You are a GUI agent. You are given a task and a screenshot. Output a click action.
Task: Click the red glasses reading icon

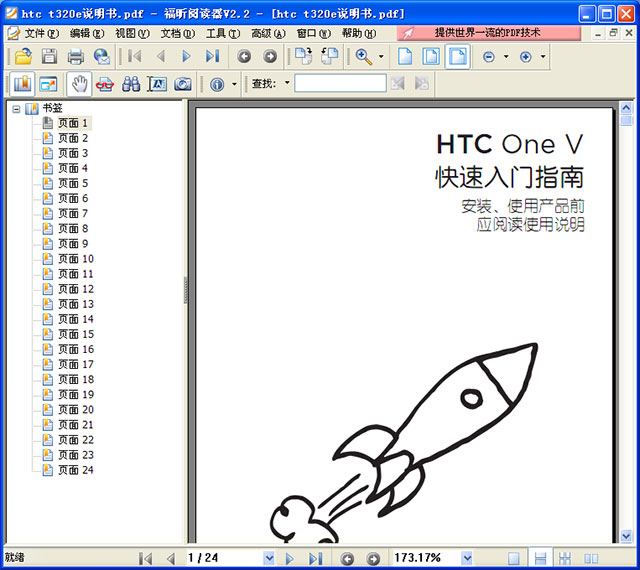tap(105, 85)
